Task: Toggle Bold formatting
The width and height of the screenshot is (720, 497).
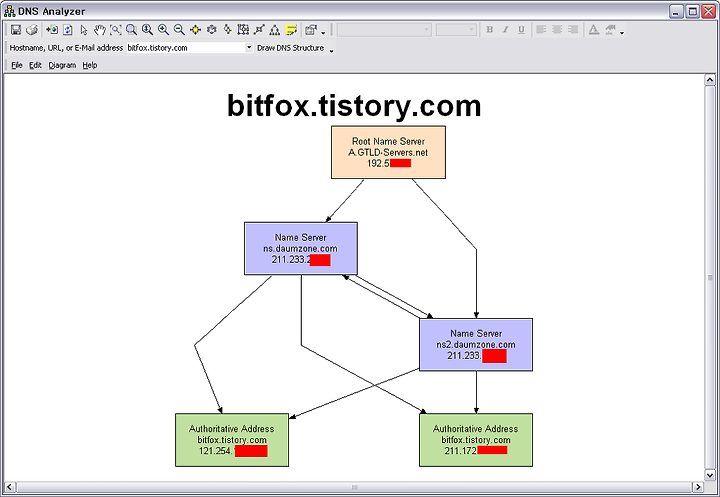Action: click(x=489, y=30)
